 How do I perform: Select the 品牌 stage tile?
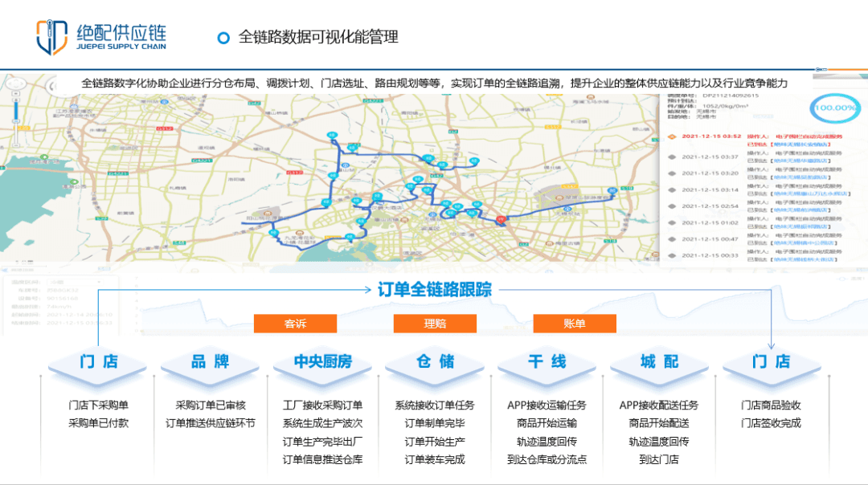pyautogui.click(x=210, y=362)
